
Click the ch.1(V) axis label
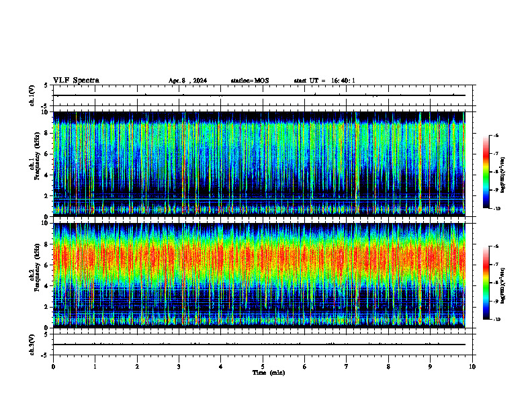click(32, 95)
